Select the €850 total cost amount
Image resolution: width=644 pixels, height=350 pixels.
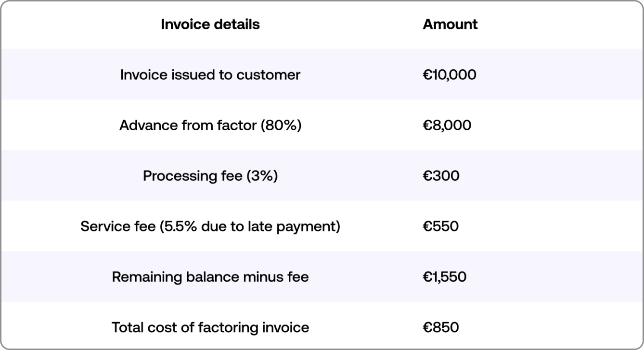point(441,328)
